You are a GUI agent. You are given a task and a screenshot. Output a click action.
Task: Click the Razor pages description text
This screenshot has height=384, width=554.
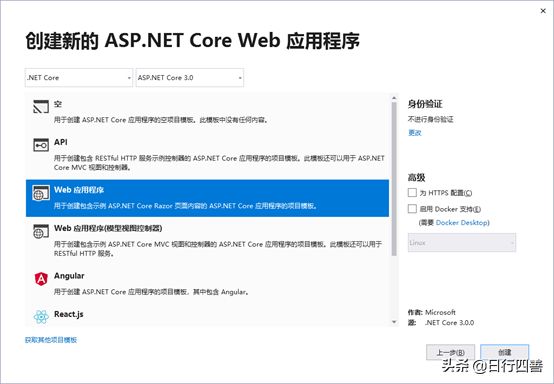[x=185, y=206]
